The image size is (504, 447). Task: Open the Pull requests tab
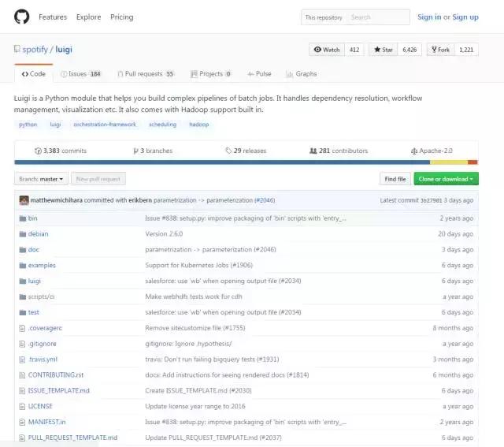[x=146, y=73]
